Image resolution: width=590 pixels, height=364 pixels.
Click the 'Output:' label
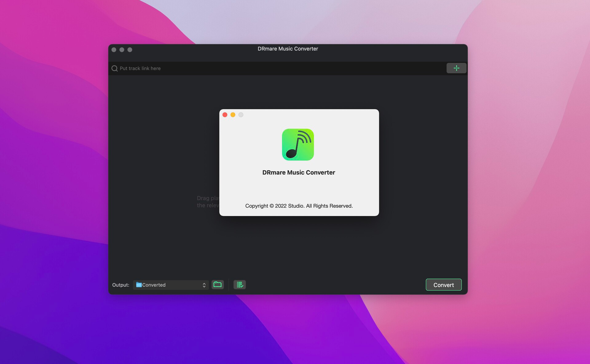point(121,285)
